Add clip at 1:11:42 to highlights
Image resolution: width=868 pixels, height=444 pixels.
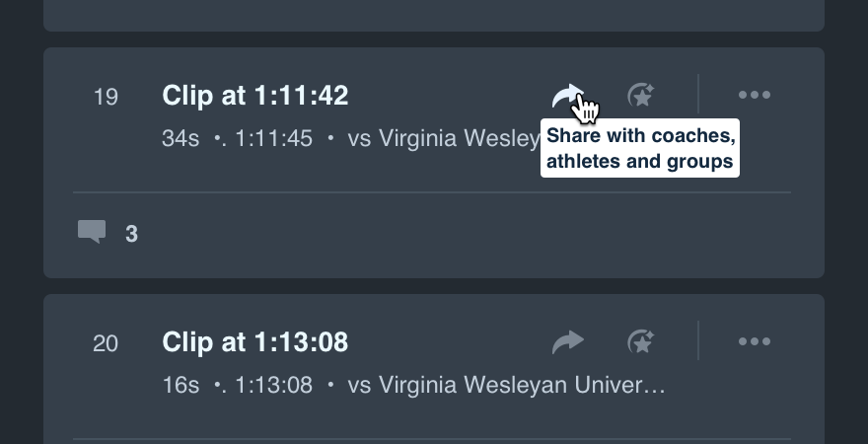coord(641,96)
